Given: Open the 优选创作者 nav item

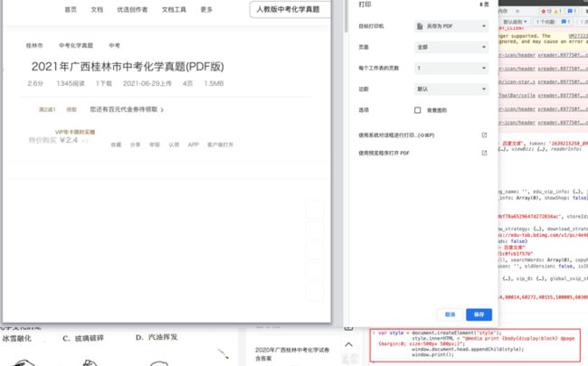Looking at the screenshot, I should coord(132,10).
